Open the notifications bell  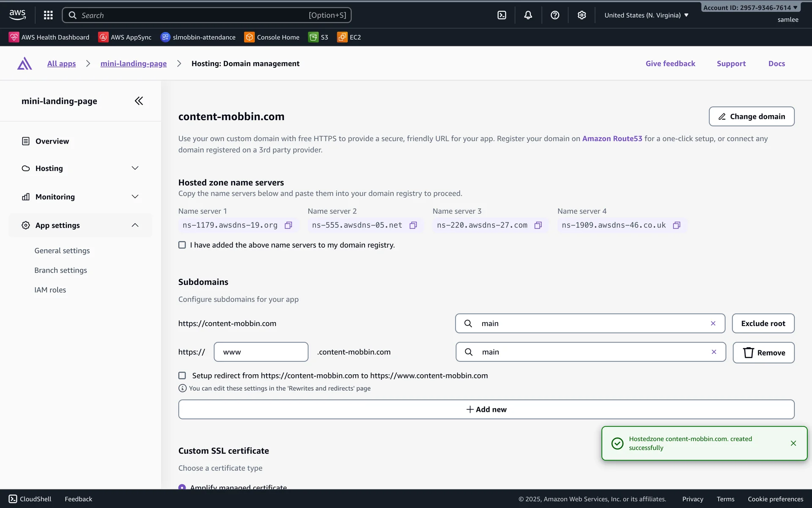(528, 15)
